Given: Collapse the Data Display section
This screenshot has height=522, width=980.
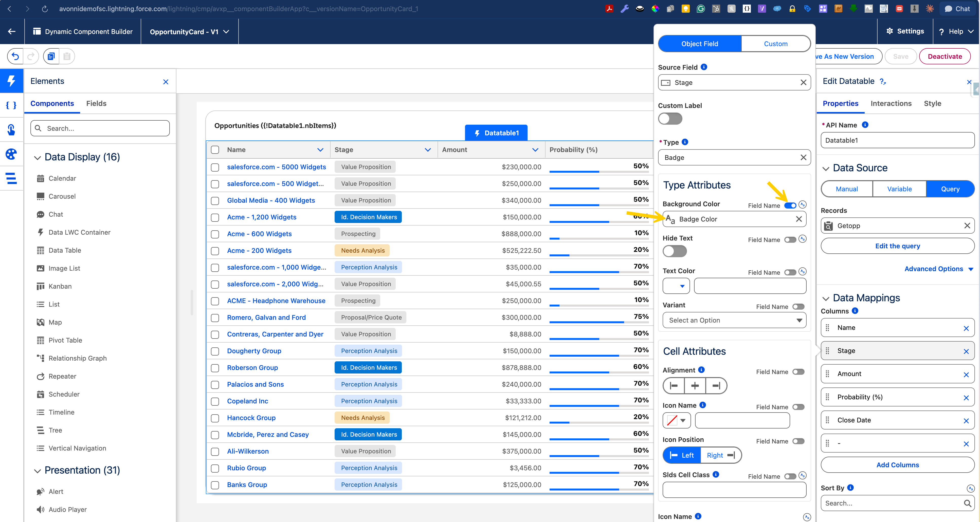Looking at the screenshot, I should pyautogui.click(x=37, y=157).
